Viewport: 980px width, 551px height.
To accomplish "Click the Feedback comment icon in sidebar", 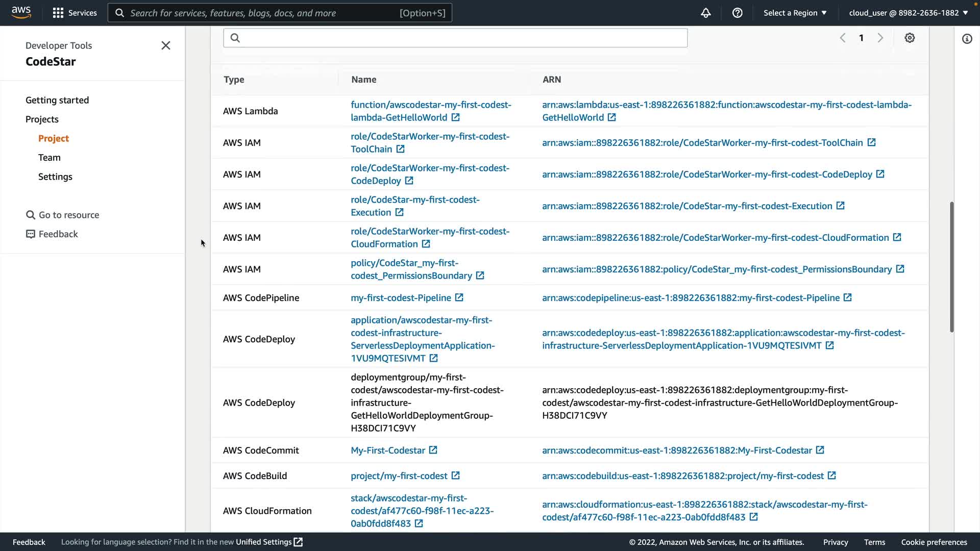I will [x=31, y=234].
